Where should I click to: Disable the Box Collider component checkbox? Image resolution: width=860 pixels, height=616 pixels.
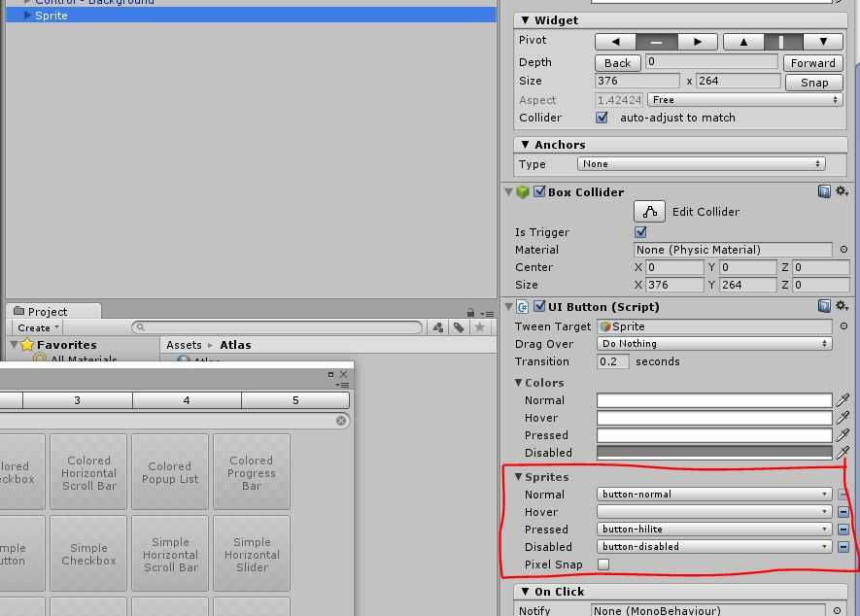tap(539, 191)
